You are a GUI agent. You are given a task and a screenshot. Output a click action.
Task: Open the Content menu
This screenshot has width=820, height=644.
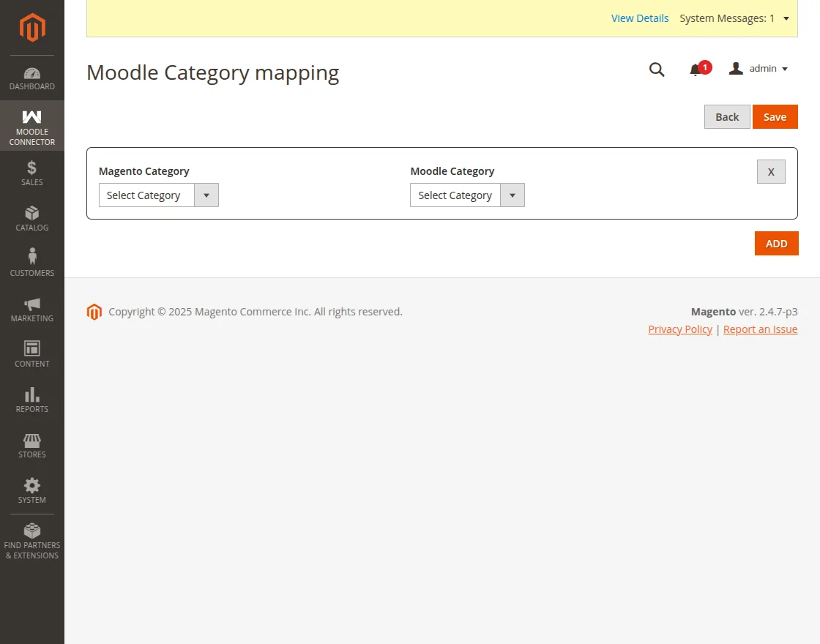[32, 355]
